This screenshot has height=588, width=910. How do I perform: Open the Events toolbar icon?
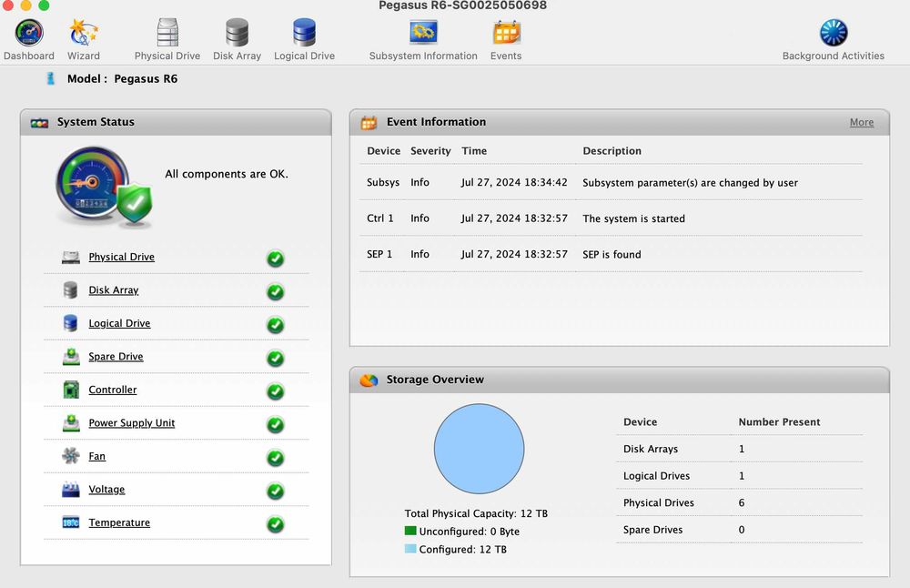click(x=506, y=33)
